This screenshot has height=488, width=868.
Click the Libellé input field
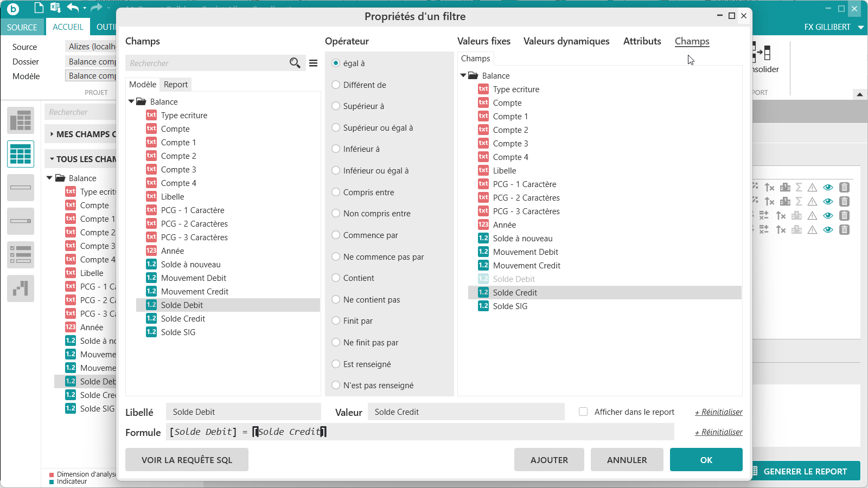(x=243, y=412)
